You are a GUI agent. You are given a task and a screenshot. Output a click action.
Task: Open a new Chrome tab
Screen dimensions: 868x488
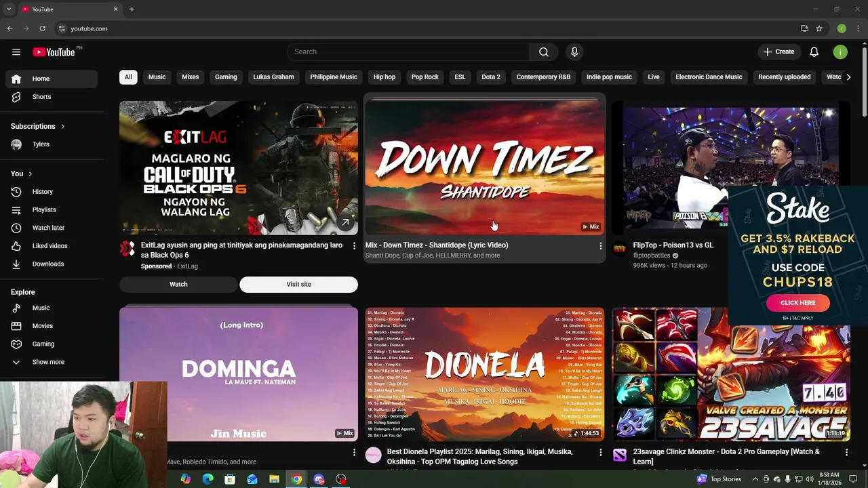tap(132, 9)
